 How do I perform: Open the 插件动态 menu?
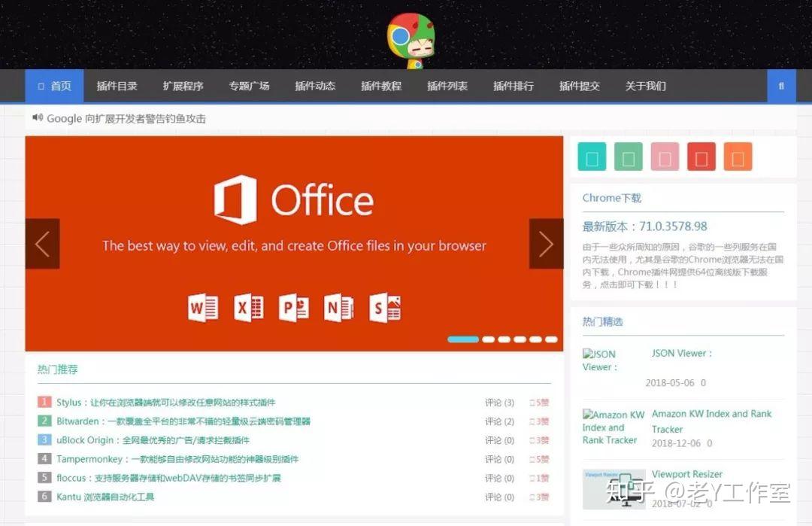315,86
